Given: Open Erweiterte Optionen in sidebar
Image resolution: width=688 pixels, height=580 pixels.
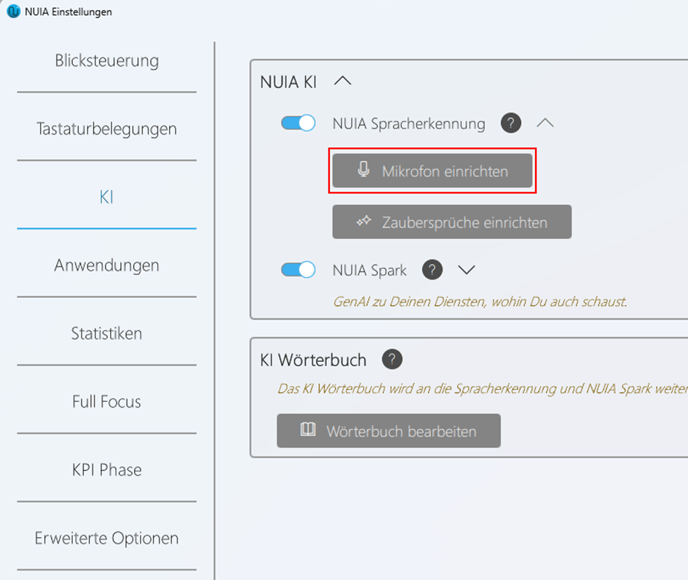Looking at the screenshot, I should (x=107, y=538).
